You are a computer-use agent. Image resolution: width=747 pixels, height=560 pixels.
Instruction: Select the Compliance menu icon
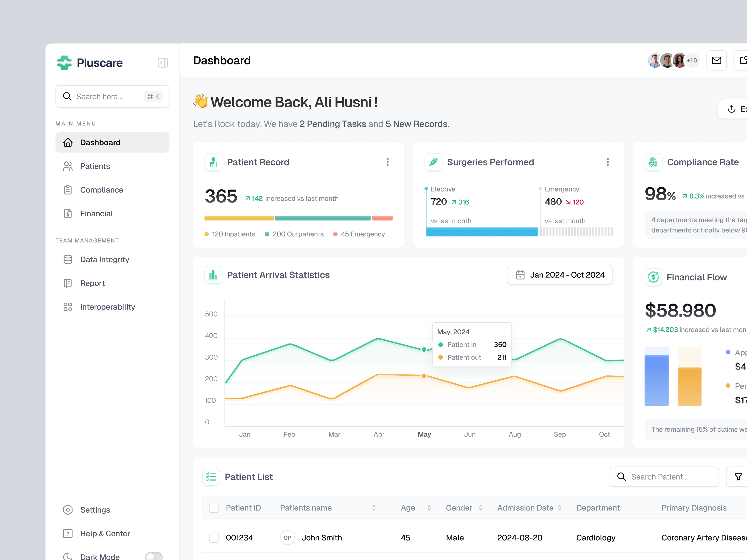pos(68,190)
